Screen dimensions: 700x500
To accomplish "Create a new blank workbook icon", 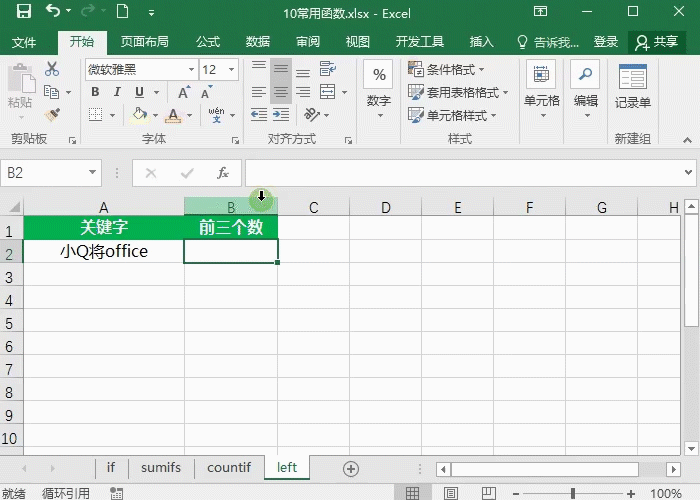I will [x=122, y=11].
